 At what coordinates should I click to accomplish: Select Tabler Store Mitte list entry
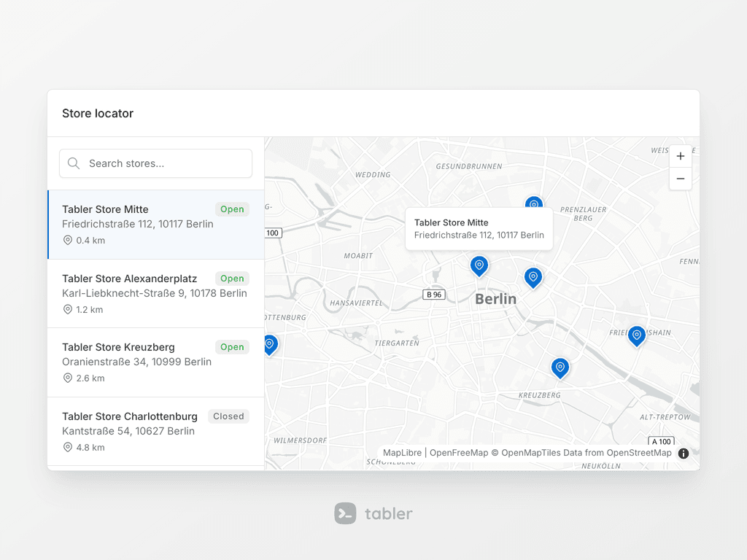coord(156,225)
